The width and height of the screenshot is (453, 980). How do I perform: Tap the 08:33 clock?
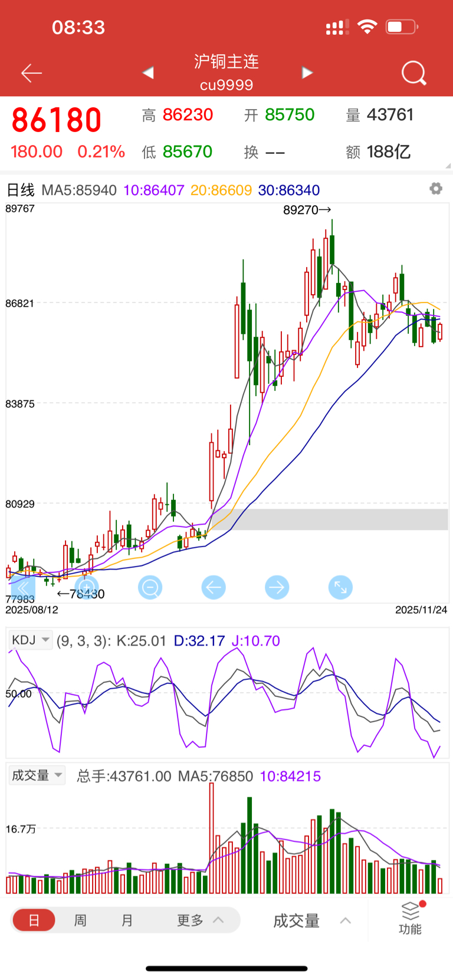tap(78, 27)
